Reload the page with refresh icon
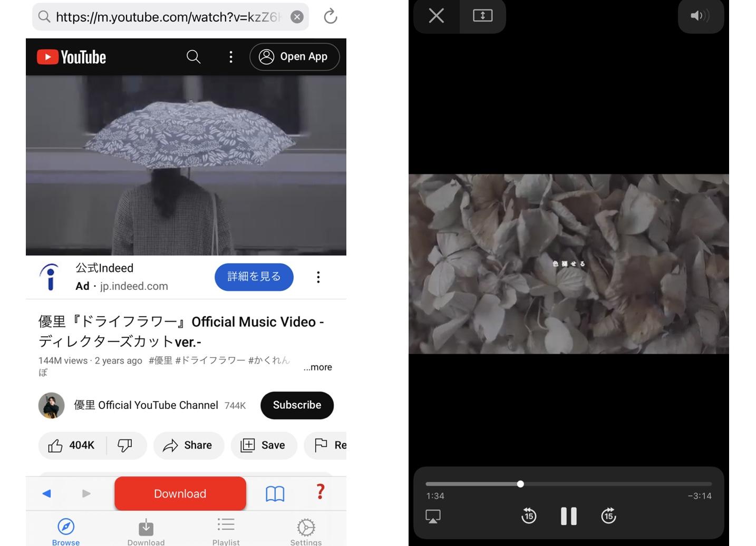The image size is (756, 546). pyautogui.click(x=331, y=16)
